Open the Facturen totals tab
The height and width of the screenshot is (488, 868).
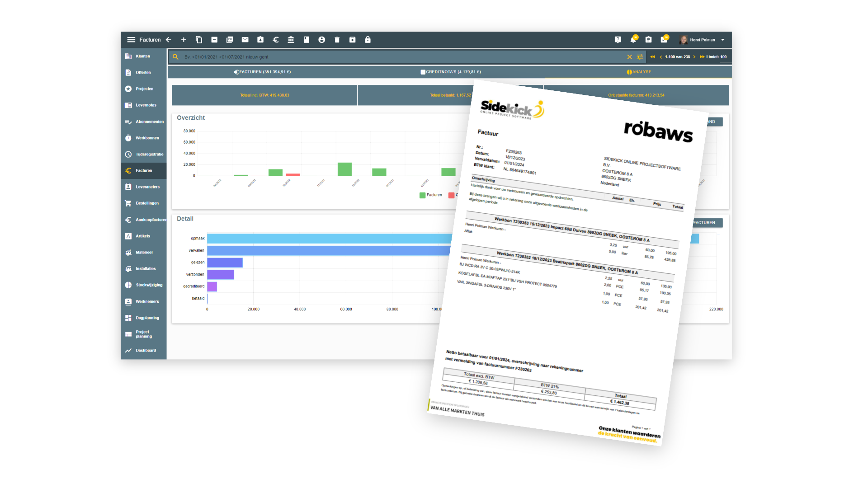coord(262,72)
